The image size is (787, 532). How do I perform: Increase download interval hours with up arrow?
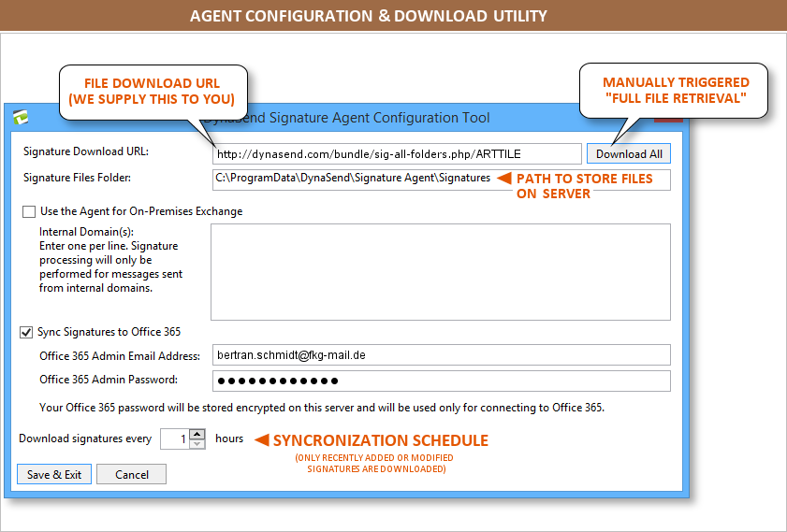(x=197, y=434)
